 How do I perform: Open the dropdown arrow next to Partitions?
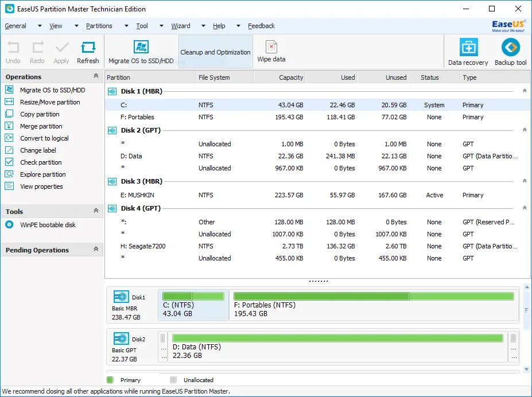pos(126,26)
